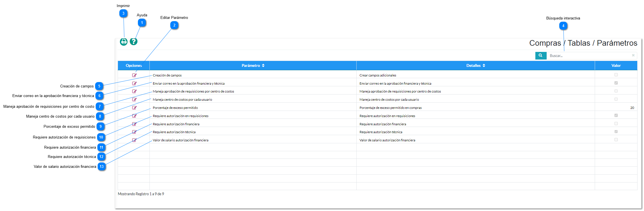
Task: Edit Valor de salario autorización financiera
Action: click(x=135, y=140)
